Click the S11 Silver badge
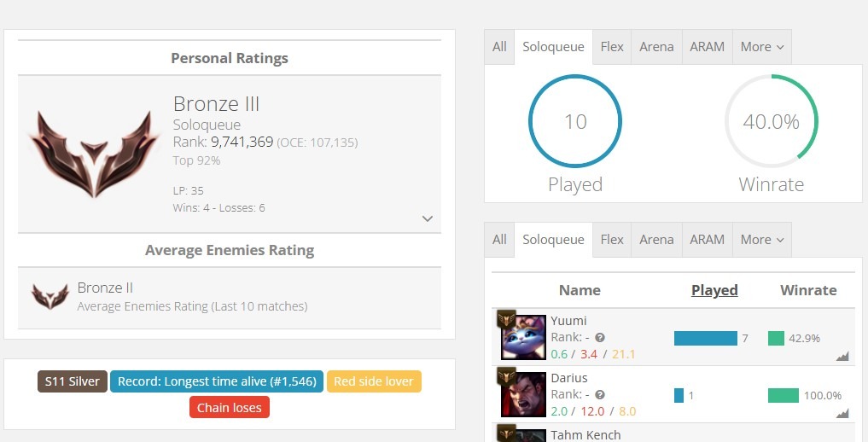This screenshot has height=442, width=868. (73, 381)
